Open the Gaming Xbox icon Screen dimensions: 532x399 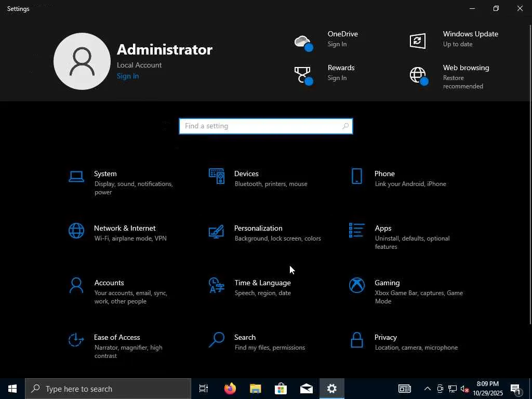point(356,285)
